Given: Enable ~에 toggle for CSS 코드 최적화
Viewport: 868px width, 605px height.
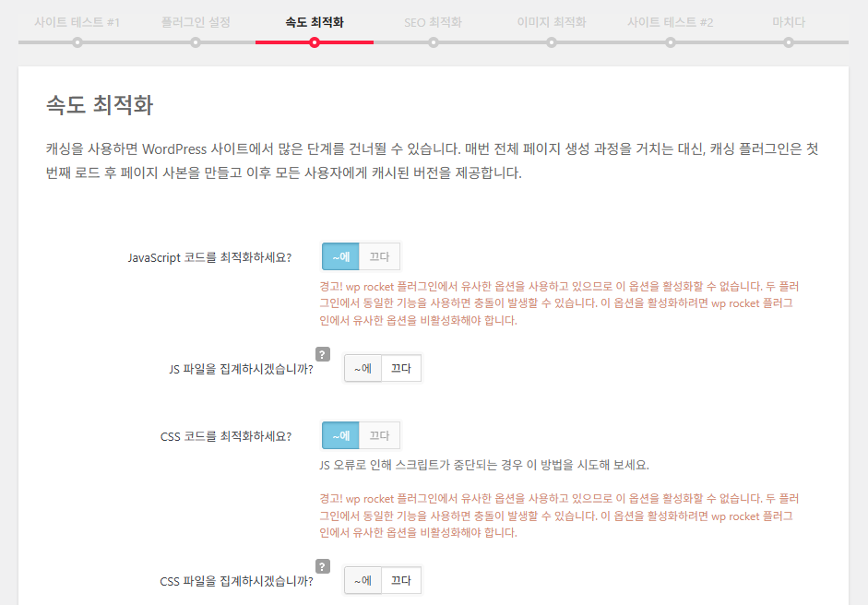Looking at the screenshot, I should [x=339, y=434].
